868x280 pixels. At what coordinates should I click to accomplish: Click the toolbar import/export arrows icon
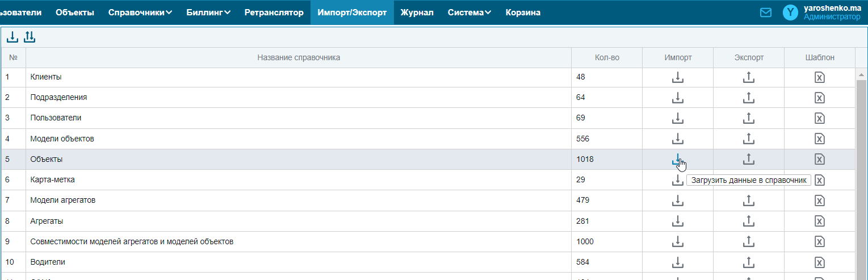(30, 37)
